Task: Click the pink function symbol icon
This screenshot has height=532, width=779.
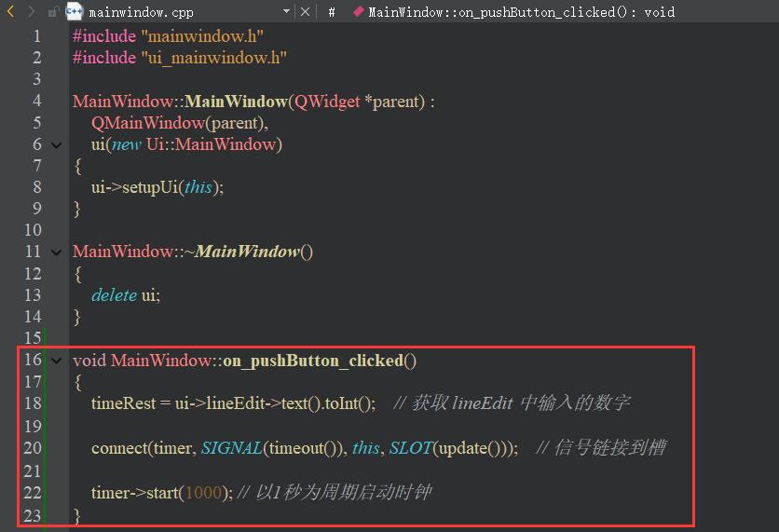Action: 358,12
